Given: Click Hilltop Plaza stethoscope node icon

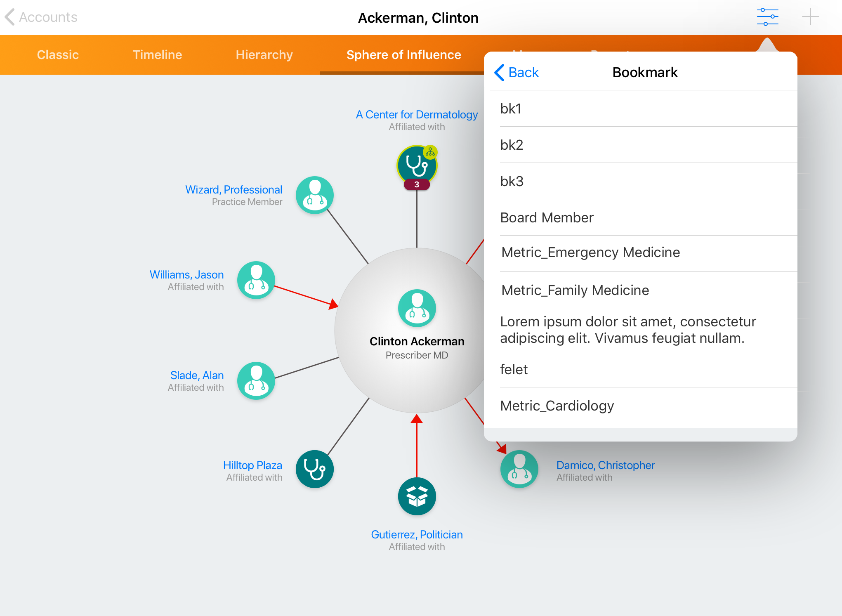Looking at the screenshot, I should pyautogui.click(x=314, y=469).
